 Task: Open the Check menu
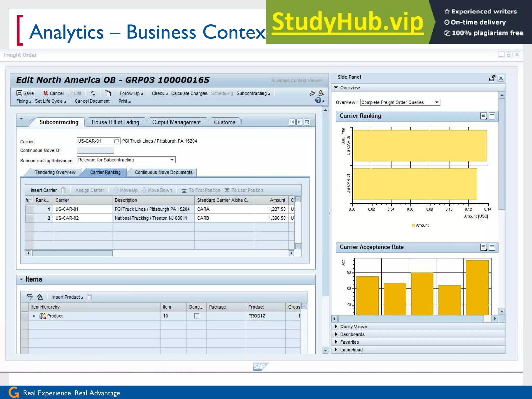[159, 93]
